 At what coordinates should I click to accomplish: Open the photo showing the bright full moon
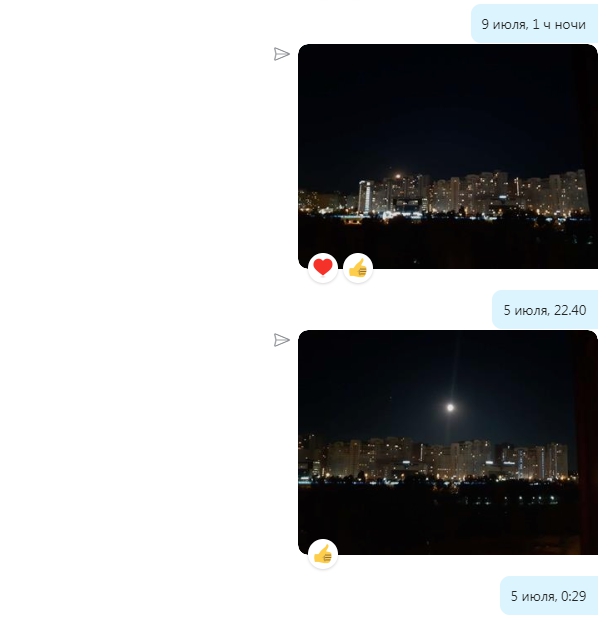(x=448, y=443)
